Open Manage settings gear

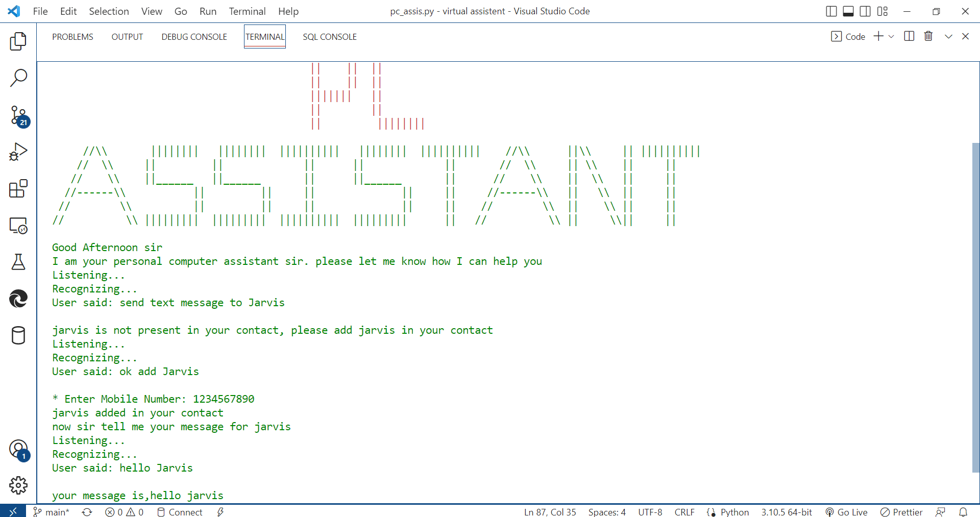click(18, 485)
